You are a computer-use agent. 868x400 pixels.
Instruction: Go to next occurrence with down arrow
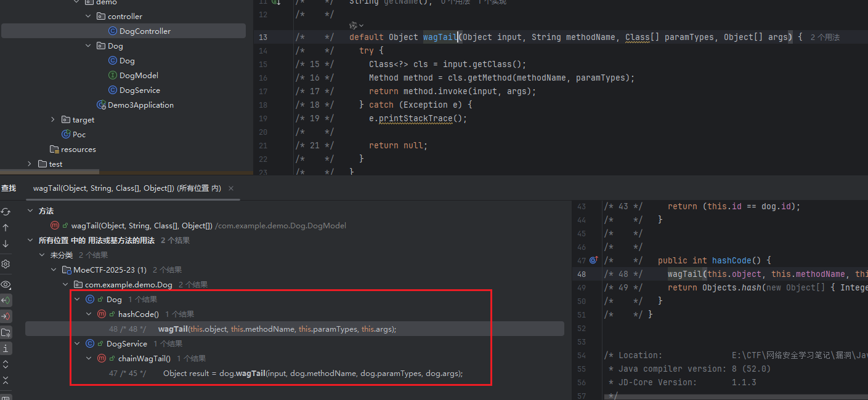(x=6, y=244)
